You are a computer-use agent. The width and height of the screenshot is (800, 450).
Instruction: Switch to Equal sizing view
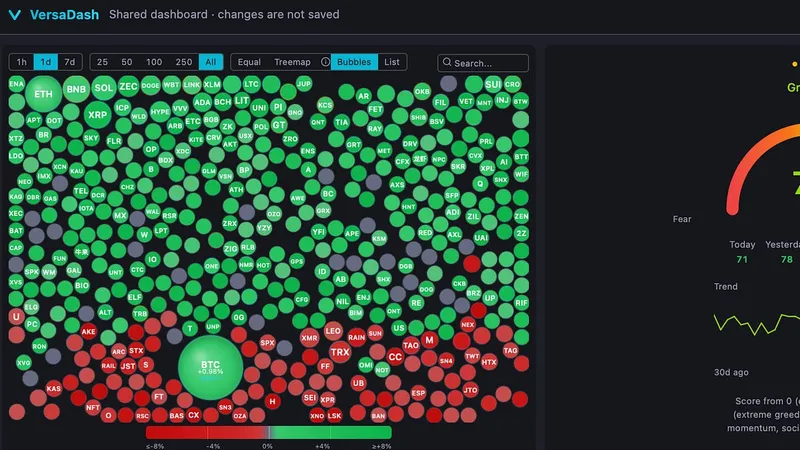[x=249, y=62]
